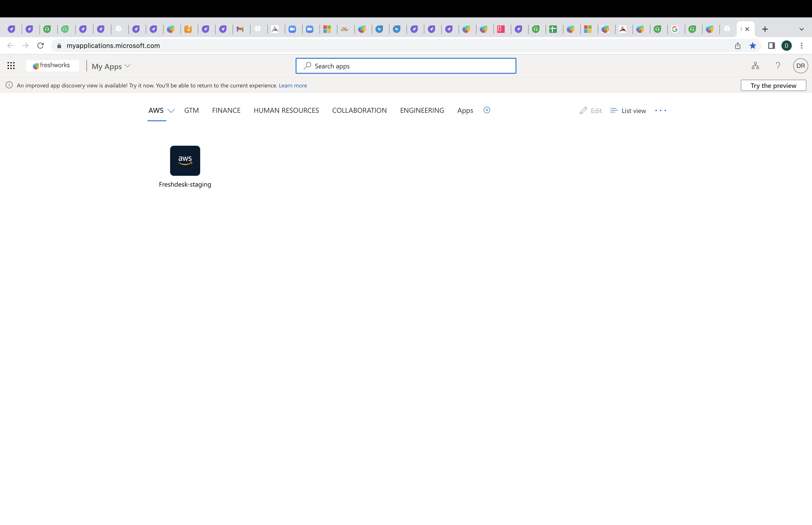Switch to the FINANCE tab
Viewport: 812px width, 525px height.
pos(226,110)
